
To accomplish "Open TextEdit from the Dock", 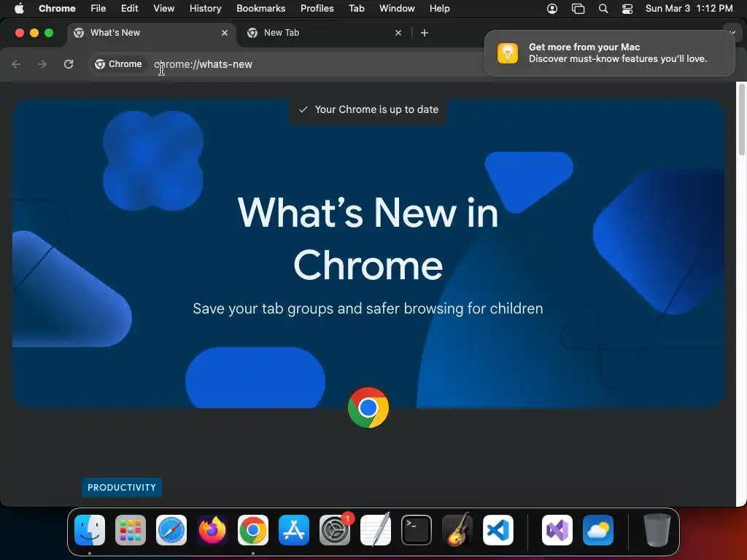I will tap(376, 529).
